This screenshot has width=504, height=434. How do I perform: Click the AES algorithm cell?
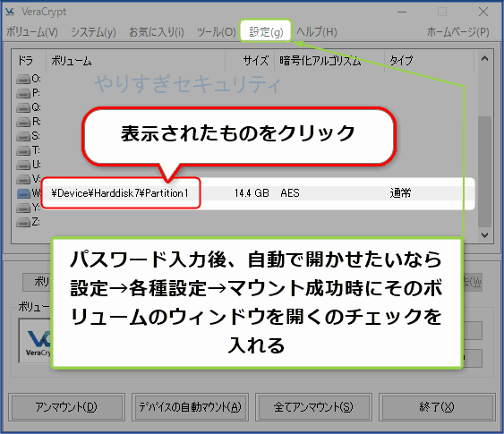[290, 193]
